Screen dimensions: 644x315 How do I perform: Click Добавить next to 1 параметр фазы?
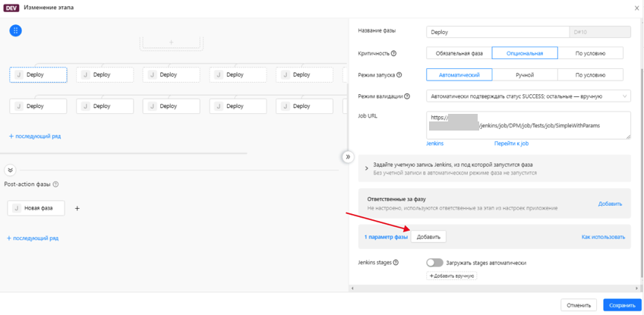pos(428,237)
